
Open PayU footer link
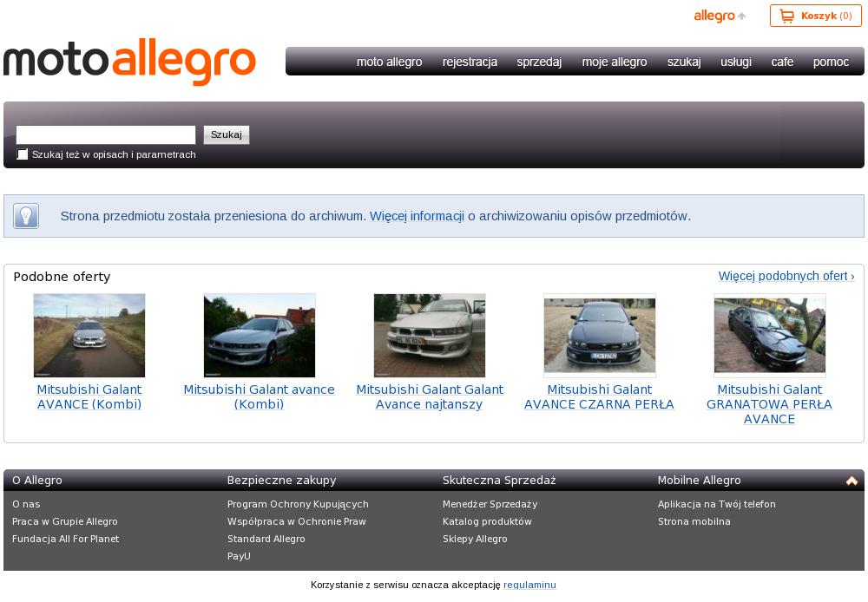click(239, 556)
